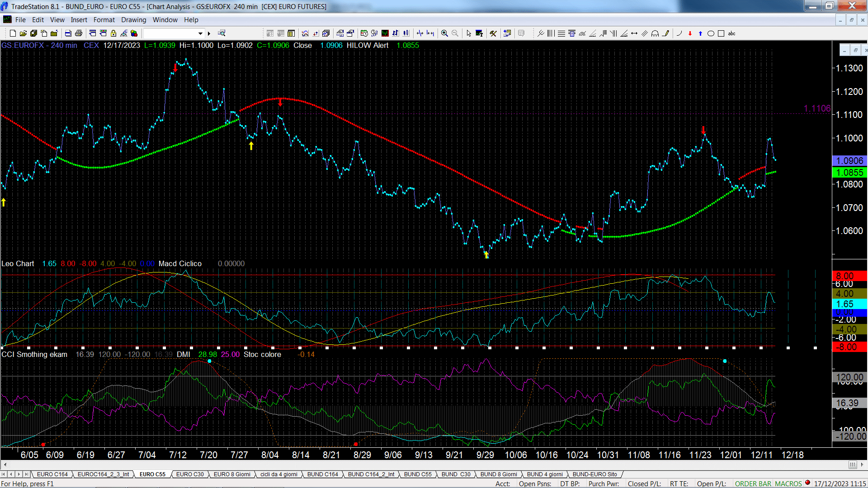Click the 1.0906 price label on axis
This screenshot has width=868, height=488.
pos(849,161)
